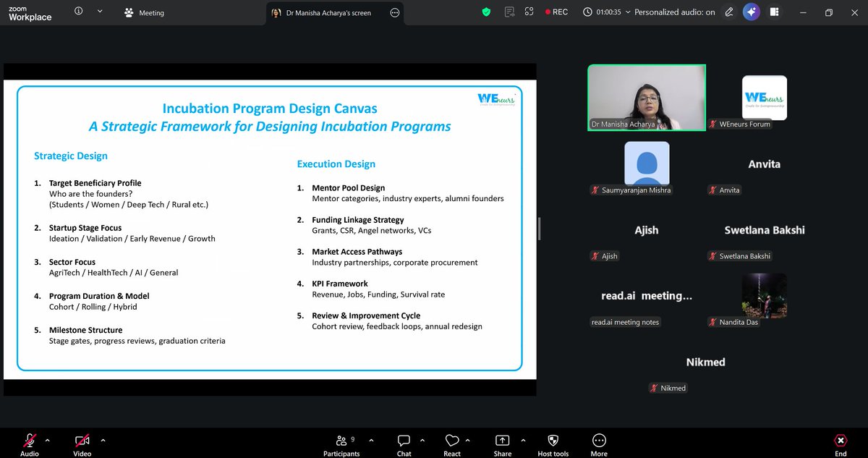
Task: Expand participants options chevron
Action: coord(372,439)
